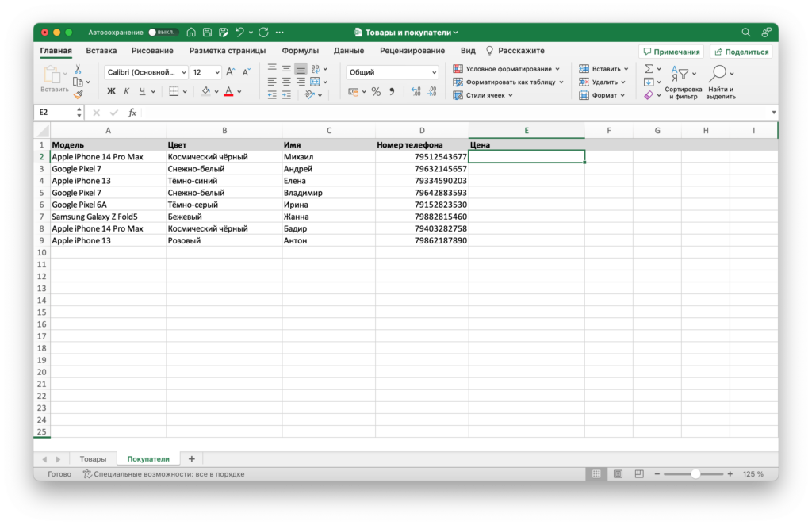Click the Undo arrow icon
Viewport: 812px width, 525px height.
point(239,32)
